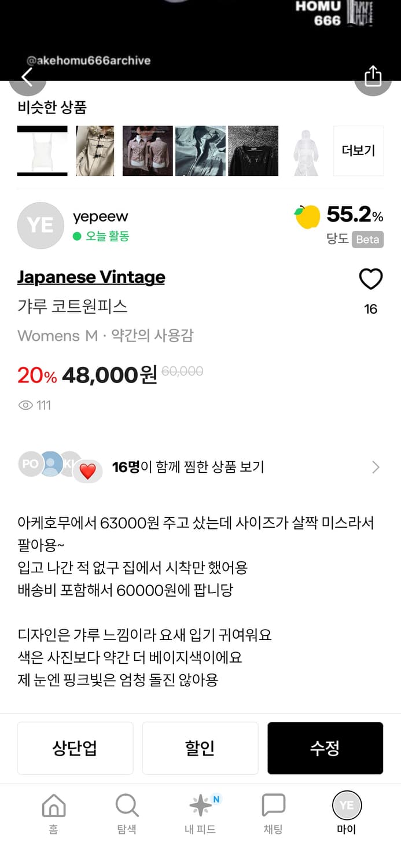Viewport: 401px width, 868px height.
Task: Tap the home icon in bottom navigation
Action: tap(53, 806)
